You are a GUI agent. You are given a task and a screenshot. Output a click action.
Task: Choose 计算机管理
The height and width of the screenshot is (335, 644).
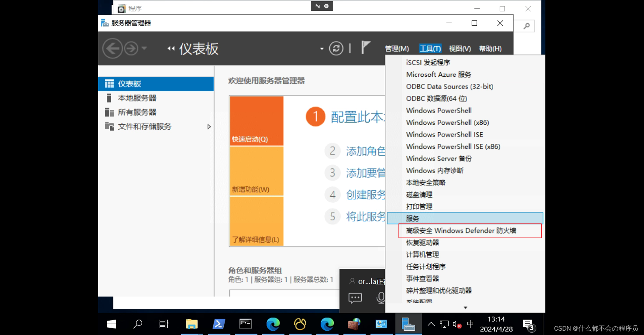tap(465, 255)
